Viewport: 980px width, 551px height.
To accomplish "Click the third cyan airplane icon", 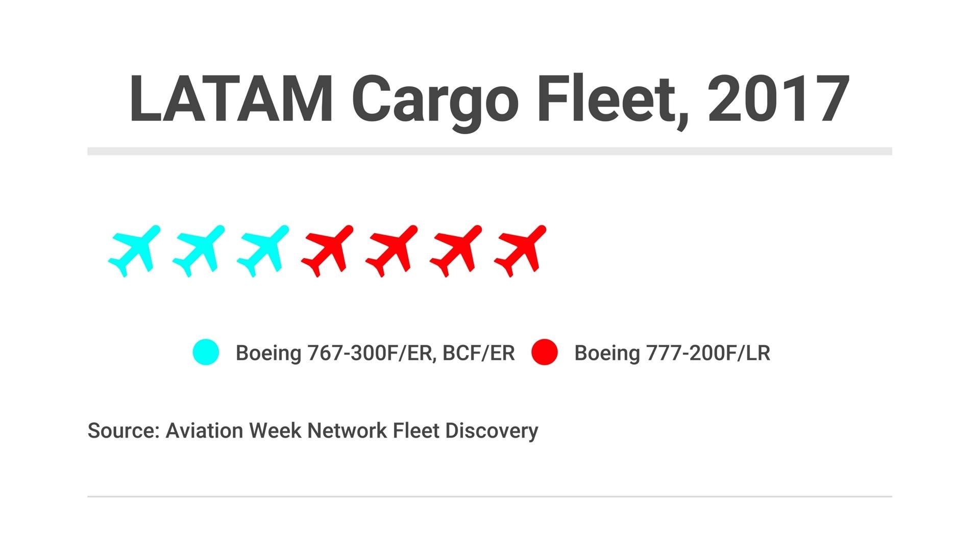I will (263, 251).
